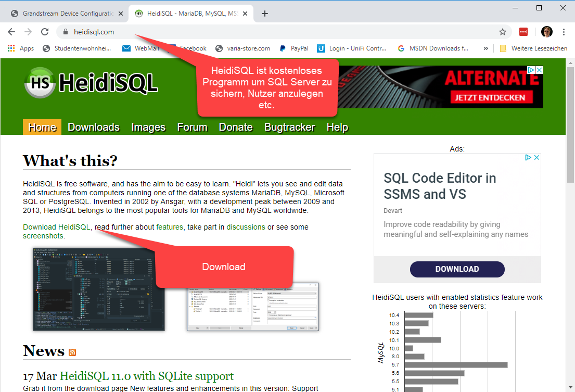Image resolution: width=575 pixels, height=392 pixels.
Task: Open HeidiSQL 11.0 with SQLite support article
Action: 147,376
